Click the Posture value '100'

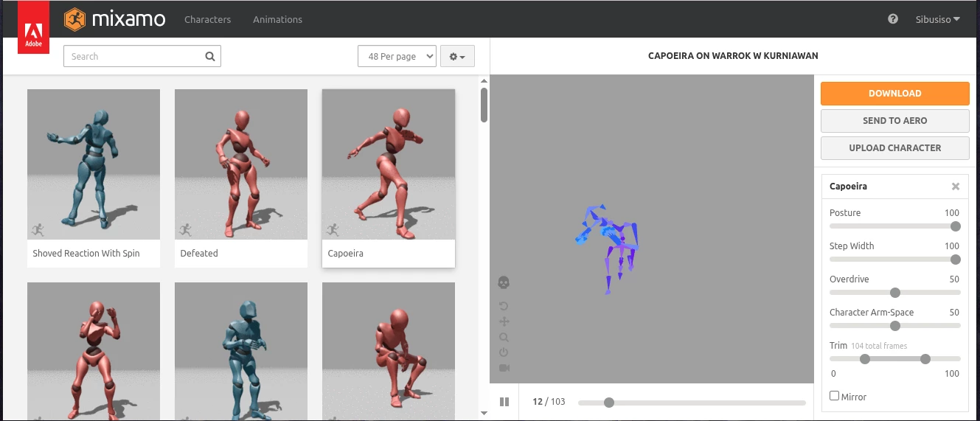[952, 213]
